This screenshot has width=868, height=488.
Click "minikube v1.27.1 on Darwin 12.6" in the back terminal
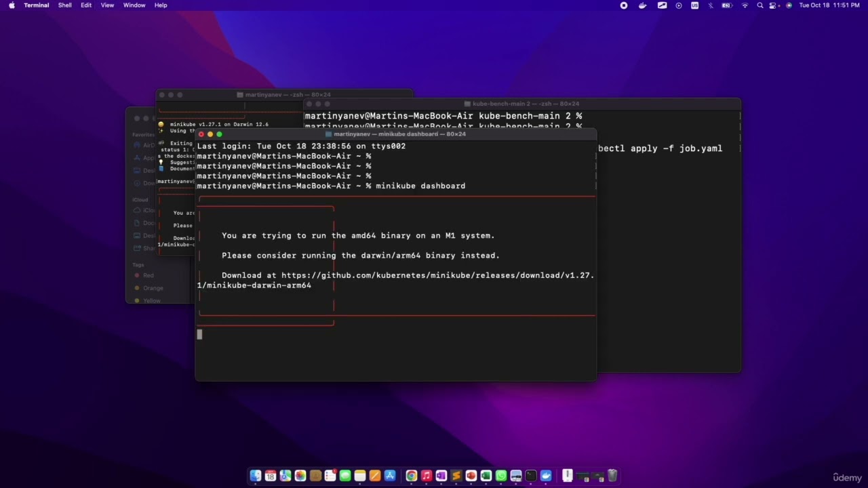(219, 125)
